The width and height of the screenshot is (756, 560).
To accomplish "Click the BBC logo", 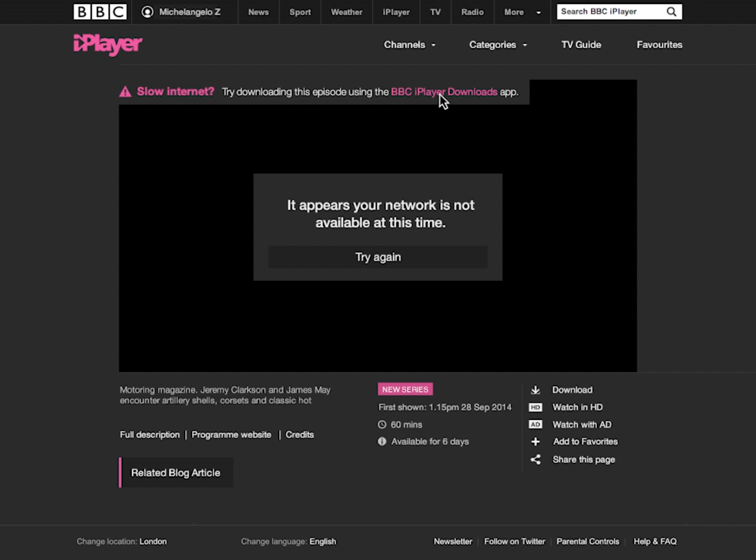I will click(x=100, y=12).
